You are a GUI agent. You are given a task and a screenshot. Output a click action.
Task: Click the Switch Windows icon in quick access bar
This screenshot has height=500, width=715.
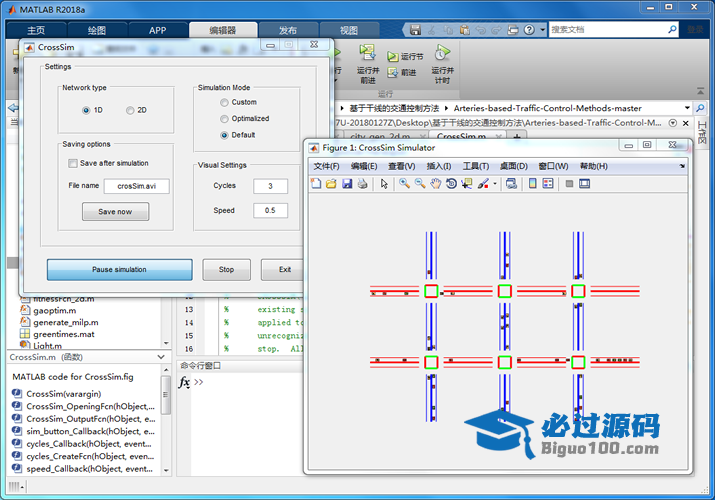pyautogui.click(x=513, y=30)
